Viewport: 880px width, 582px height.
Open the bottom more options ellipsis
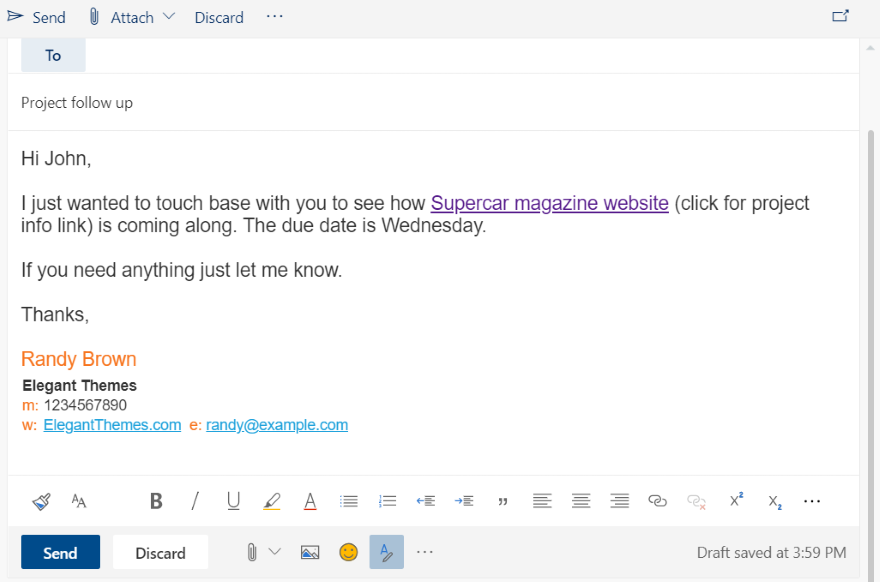425,552
